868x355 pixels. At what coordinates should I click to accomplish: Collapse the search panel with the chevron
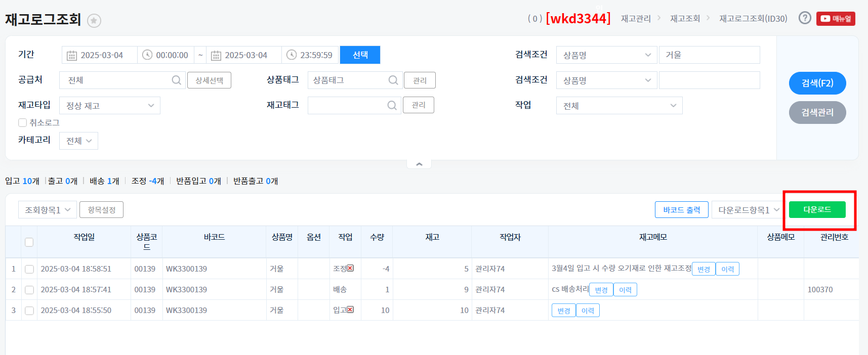[419, 164]
